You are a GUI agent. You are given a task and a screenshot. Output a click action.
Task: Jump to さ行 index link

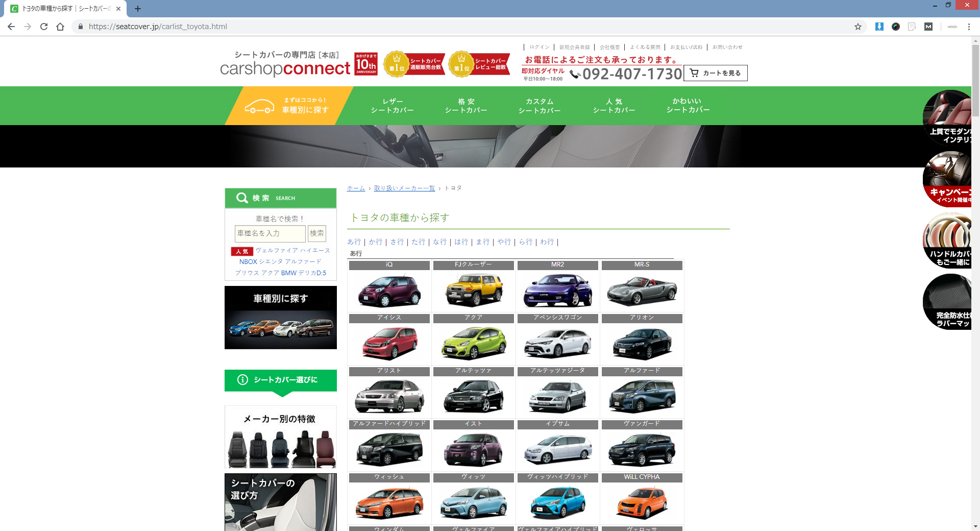[397, 242]
